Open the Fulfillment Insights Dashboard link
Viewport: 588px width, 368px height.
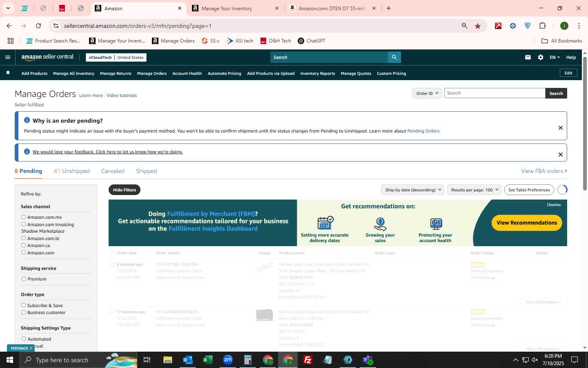coord(213,229)
